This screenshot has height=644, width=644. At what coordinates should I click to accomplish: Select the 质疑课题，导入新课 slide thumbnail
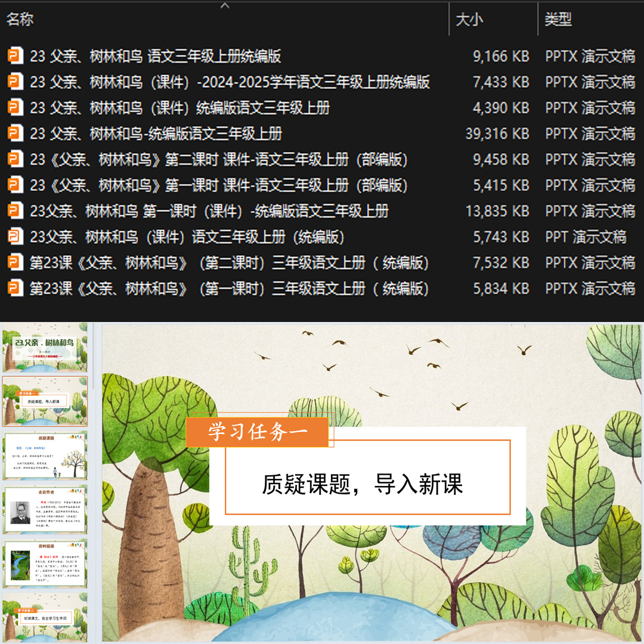point(45,401)
